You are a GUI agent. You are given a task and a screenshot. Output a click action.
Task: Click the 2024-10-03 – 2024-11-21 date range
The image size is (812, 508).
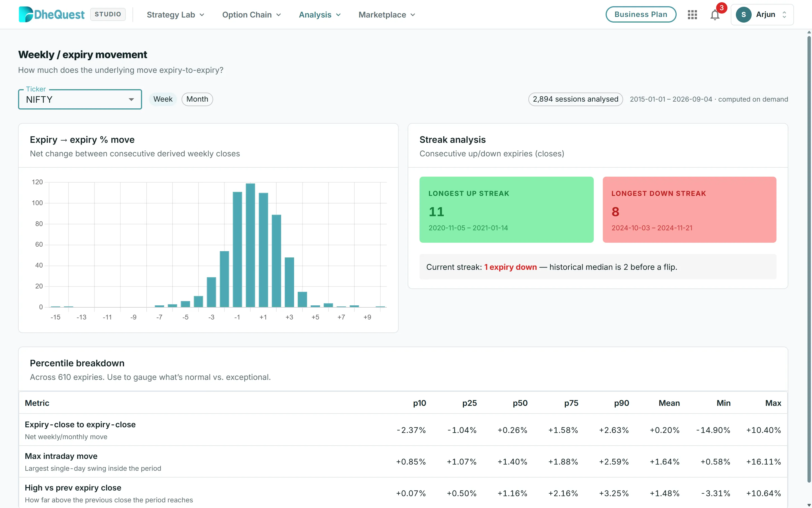(x=652, y=228)
